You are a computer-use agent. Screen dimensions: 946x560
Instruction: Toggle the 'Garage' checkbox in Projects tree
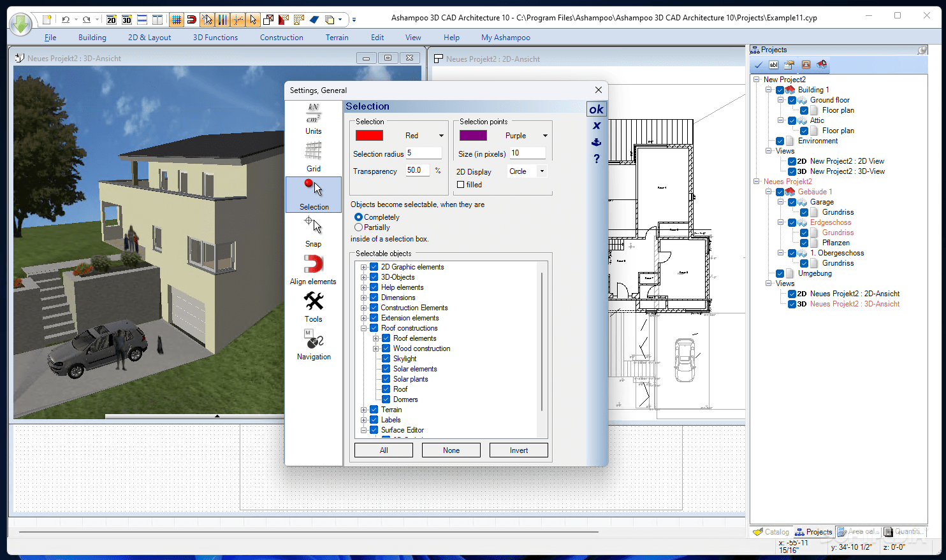pyautogui.click(x=792, y=202)
